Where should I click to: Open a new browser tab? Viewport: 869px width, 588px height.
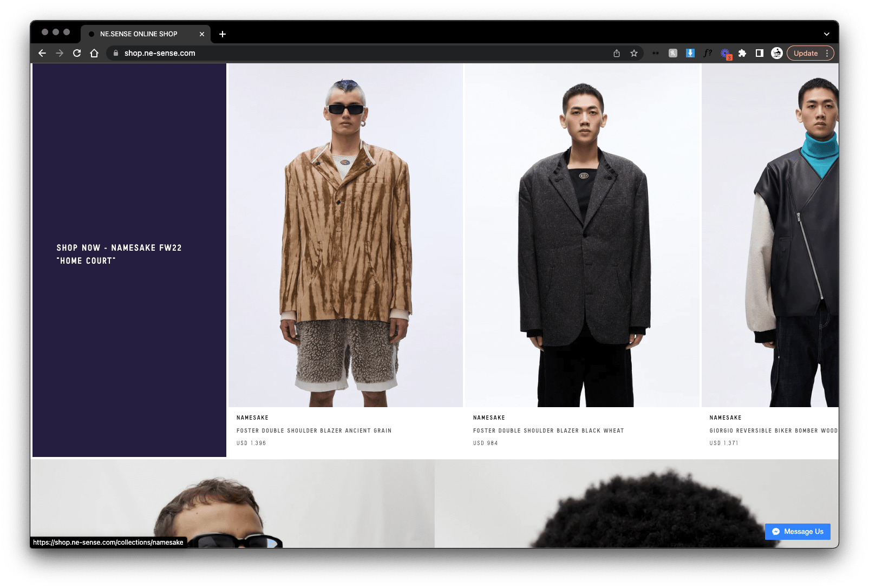tap(223, 34)
